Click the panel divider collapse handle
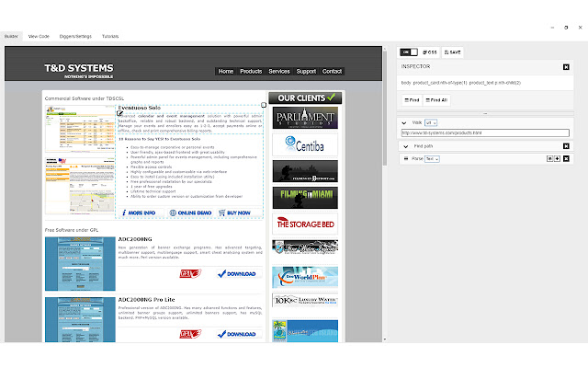Screen dimensions: 588x368 485,113
